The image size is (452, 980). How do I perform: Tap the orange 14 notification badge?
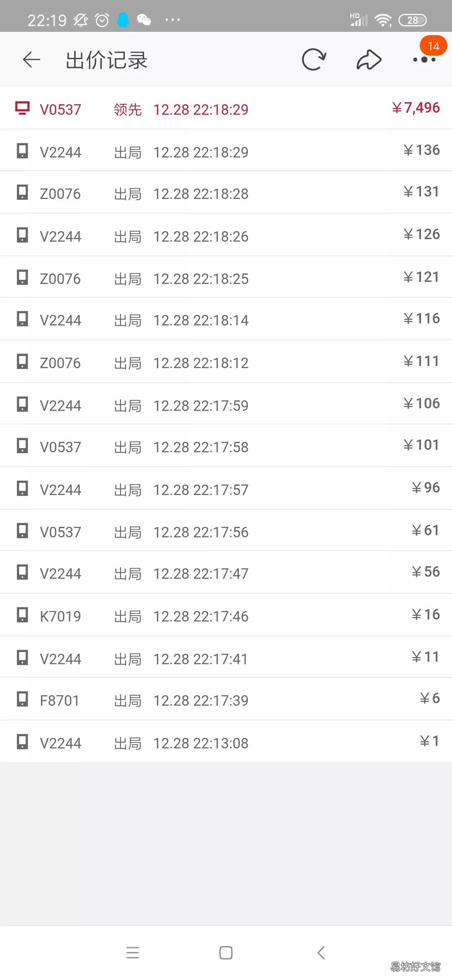pyautogui.click(x=434, y=46)
